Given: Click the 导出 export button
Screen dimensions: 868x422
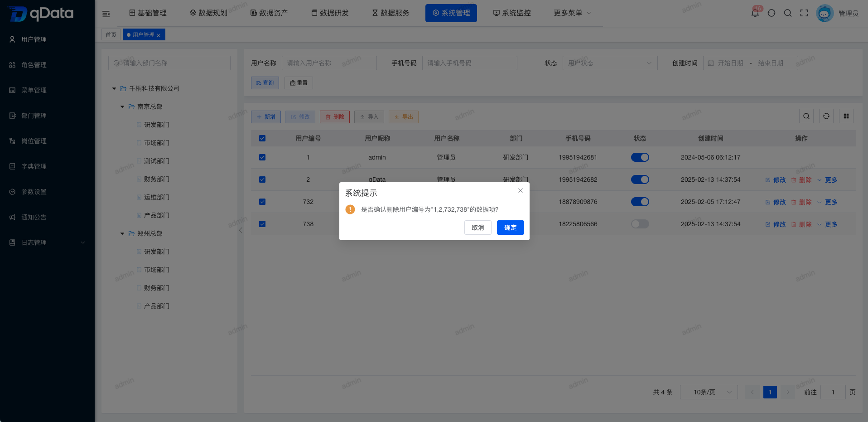Looking at the screenshot, I should (x=404, y=117).
